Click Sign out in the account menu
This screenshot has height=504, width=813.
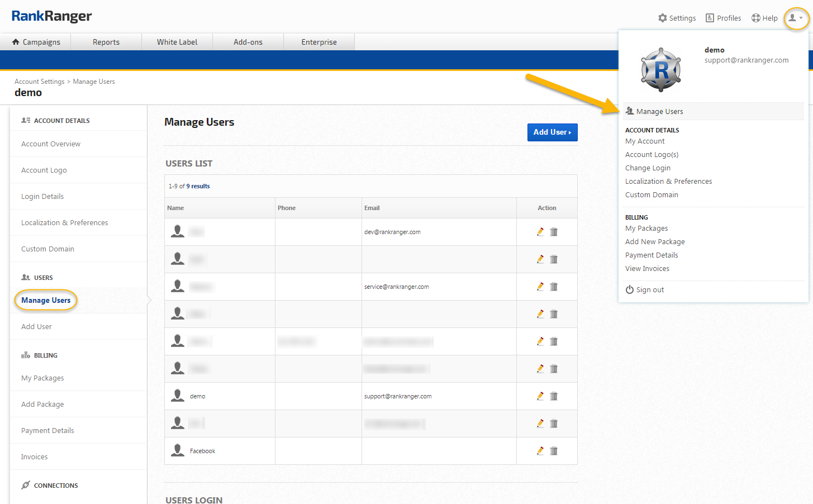tap(650, 289)
